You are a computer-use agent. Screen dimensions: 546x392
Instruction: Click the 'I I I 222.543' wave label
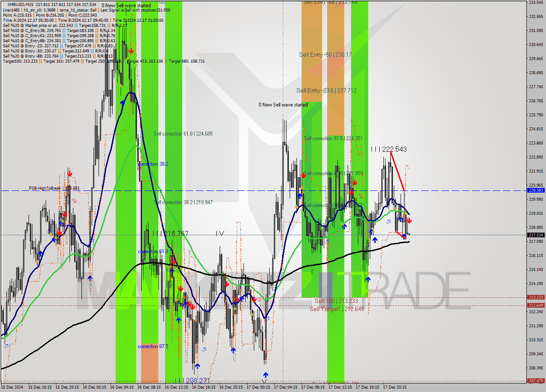pyautogui.click(x=388, y=149)
